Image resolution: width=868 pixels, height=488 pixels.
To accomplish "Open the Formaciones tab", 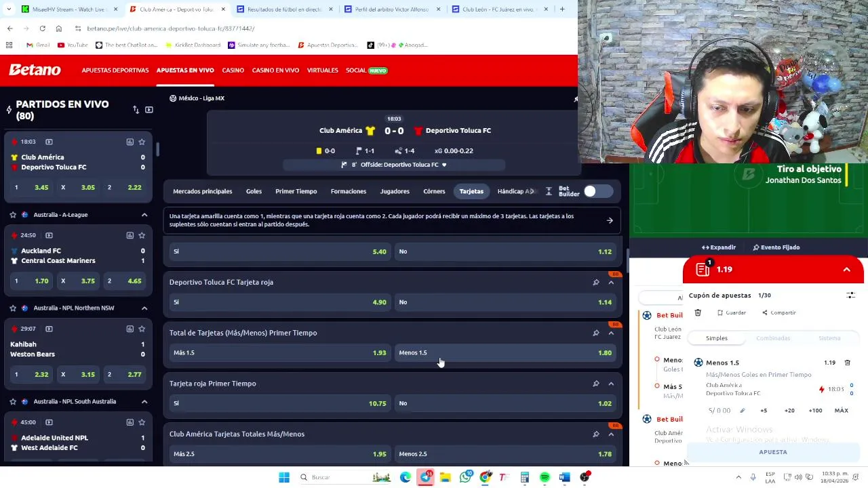I will click(349, 192).
